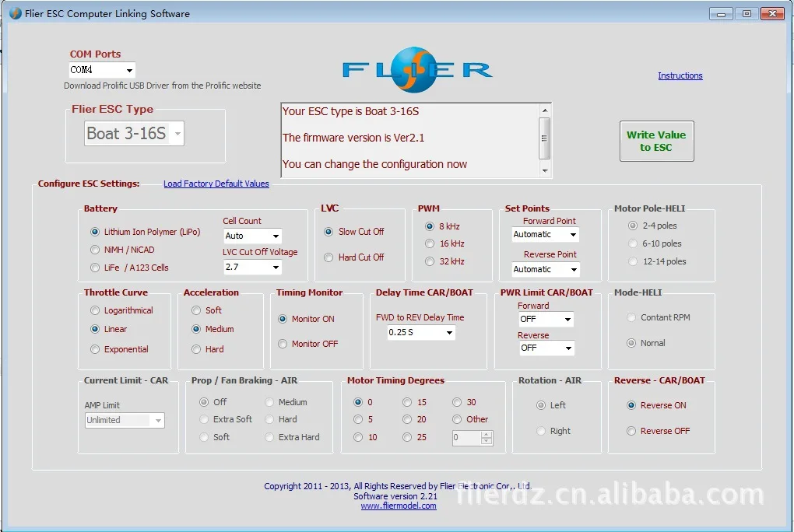The image size is (794, 532).
Task: Click 'Download Prolific USB Driver' note text
Action: [x=163, y=86]
